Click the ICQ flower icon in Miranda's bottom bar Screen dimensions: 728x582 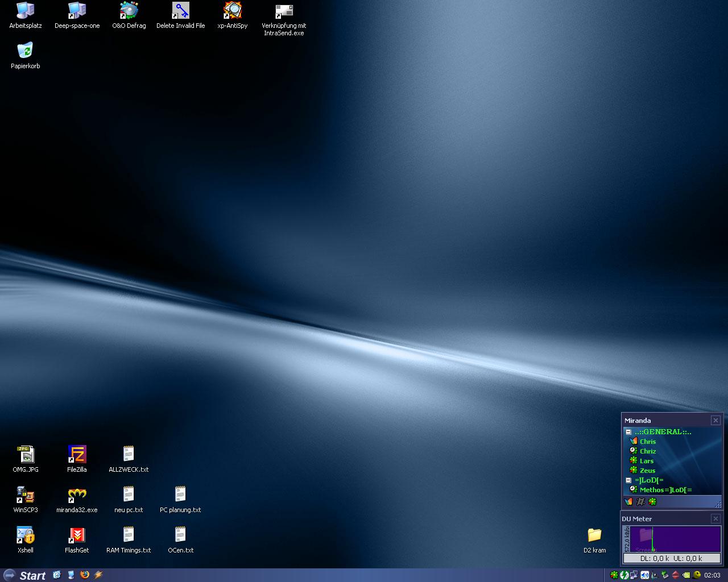[652, 502]
